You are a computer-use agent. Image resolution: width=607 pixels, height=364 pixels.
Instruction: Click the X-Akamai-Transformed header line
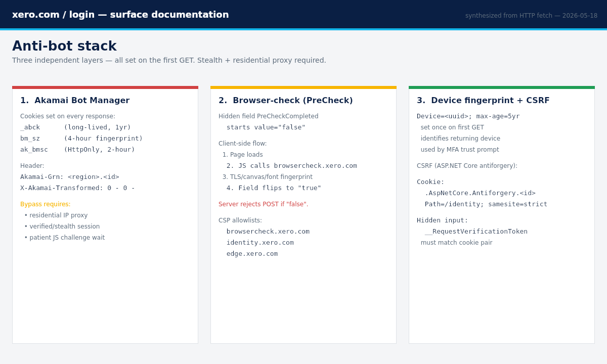77,188
